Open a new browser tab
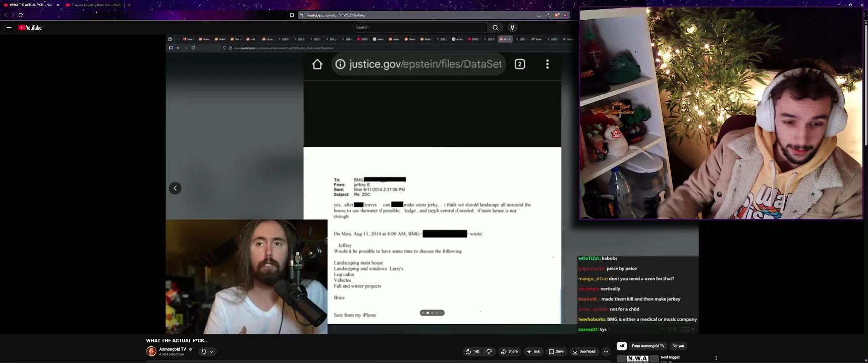Image resolution: width=868 pixels, height=363 pixels. 129,5
